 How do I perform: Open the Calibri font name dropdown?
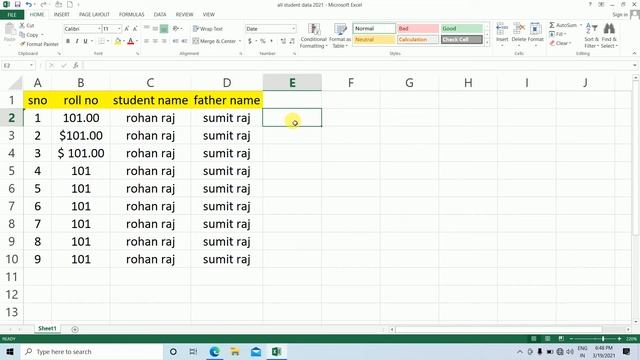[x=99, y=29]
